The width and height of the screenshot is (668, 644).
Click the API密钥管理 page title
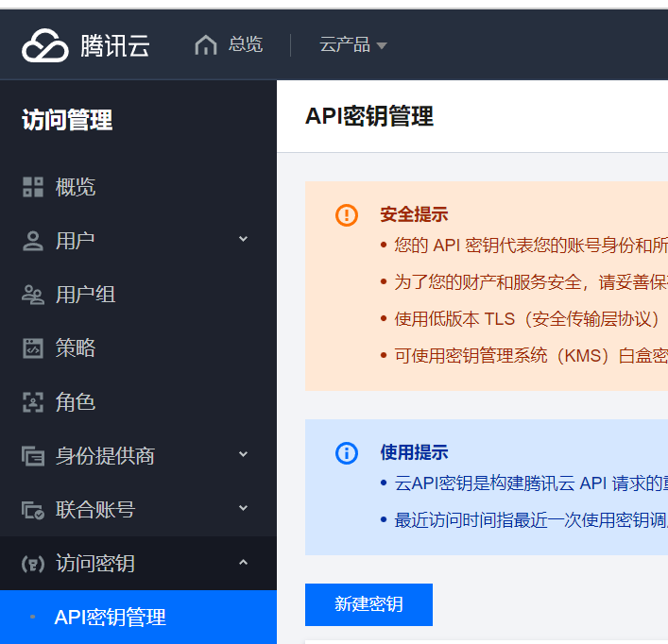(x=369, y=116)
